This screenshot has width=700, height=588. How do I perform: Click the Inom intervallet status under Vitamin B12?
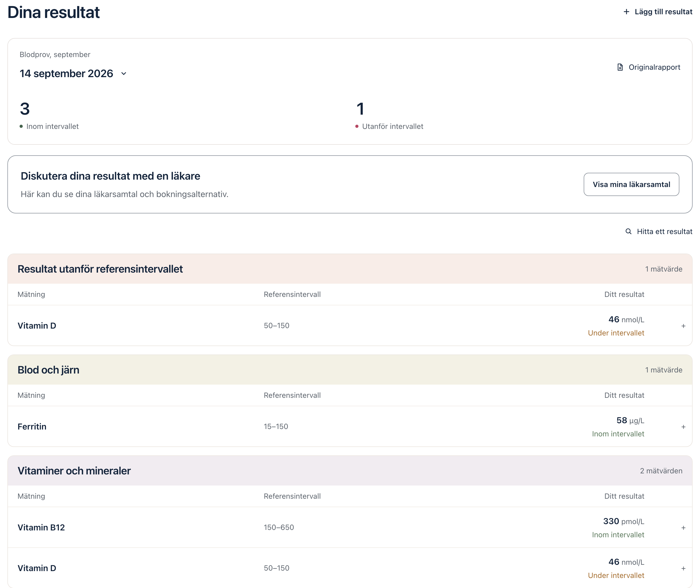[x=618, y=535]
